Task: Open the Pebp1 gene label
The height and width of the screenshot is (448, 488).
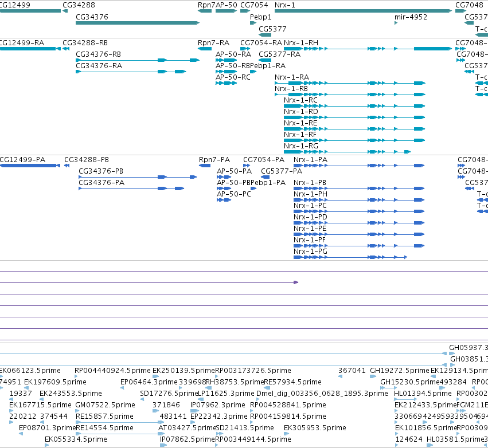Action: [261, 17]
